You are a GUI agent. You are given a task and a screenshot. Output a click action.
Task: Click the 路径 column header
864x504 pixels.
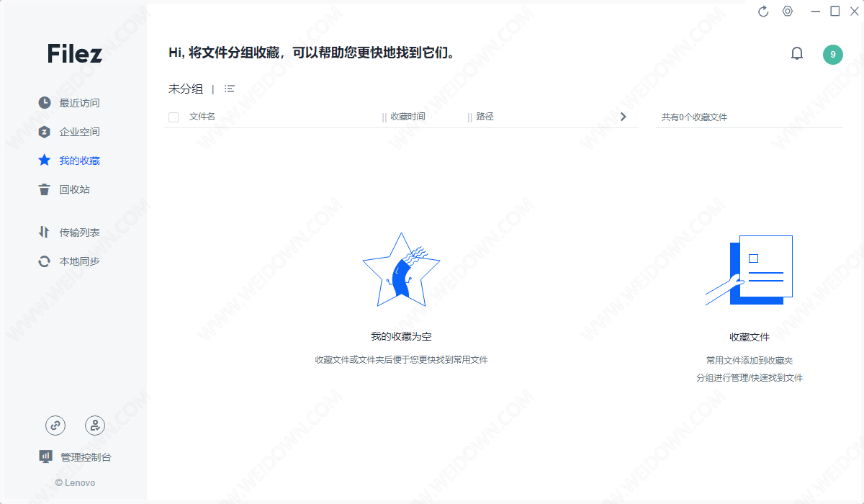pos(485,117)
